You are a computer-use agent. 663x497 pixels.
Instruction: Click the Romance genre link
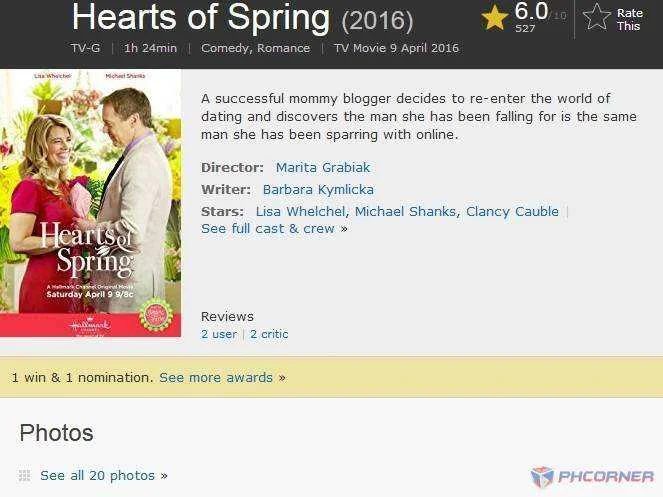point(283,48)
